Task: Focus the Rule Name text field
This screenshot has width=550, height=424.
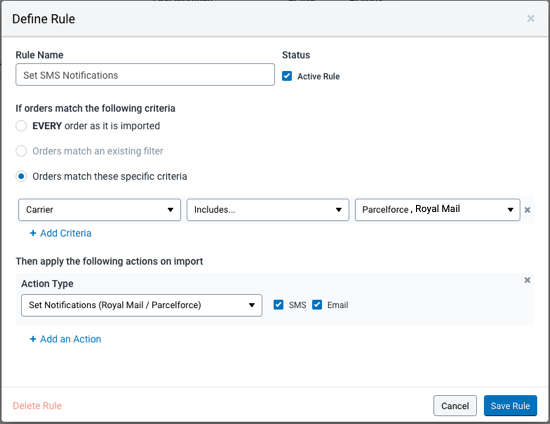Action: tap(145, 75)
